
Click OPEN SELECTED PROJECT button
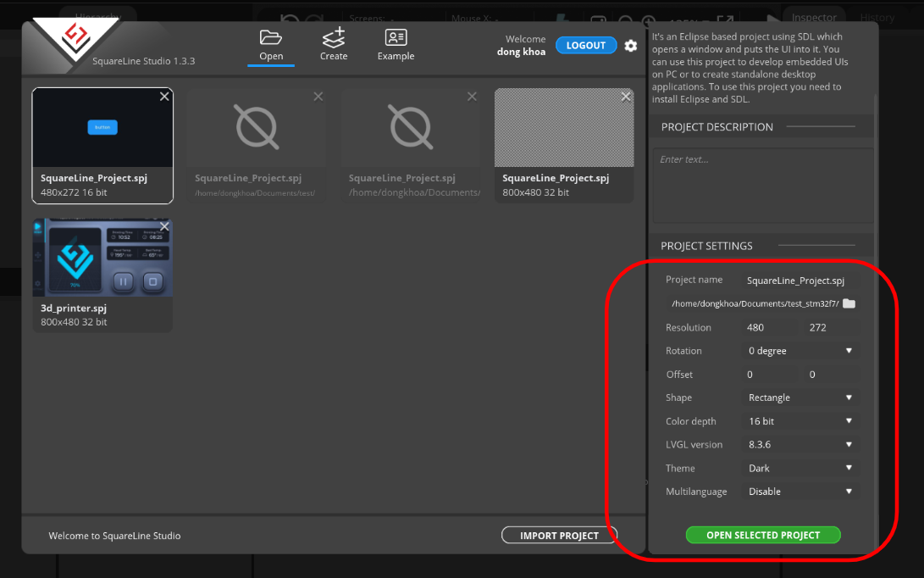pos(763,535)
